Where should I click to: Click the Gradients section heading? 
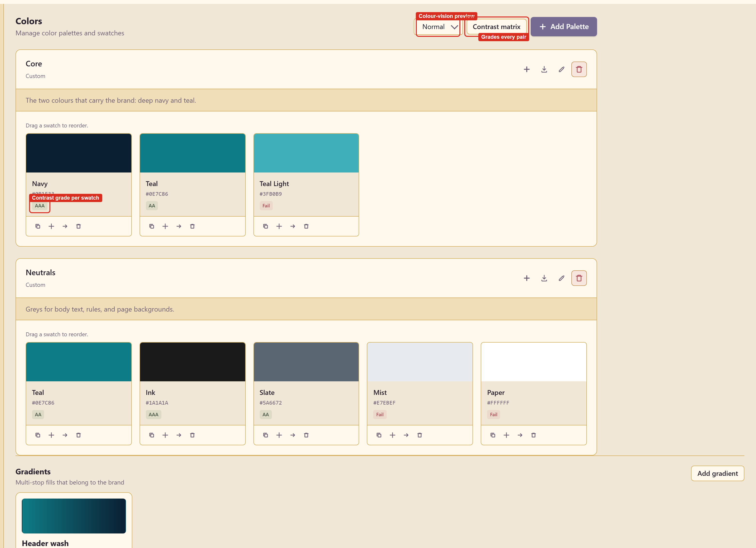point(33,472)
